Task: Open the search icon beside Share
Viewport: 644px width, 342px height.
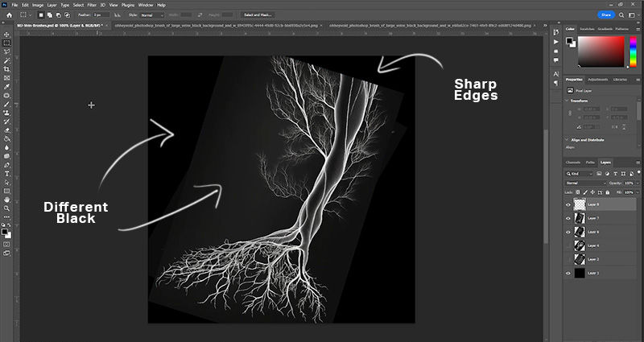Action: point(621,14)
